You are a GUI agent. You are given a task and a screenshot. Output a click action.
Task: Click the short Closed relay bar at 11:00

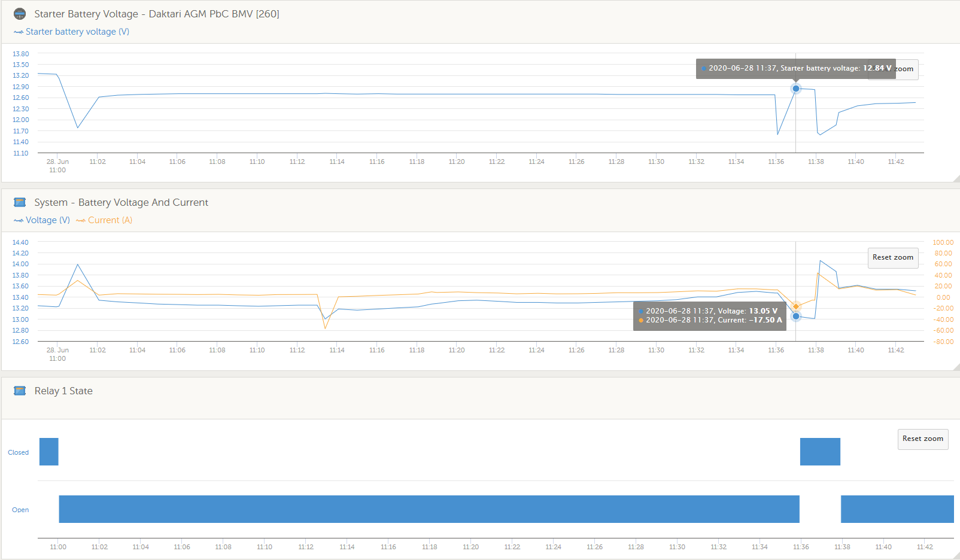coord(49,452)
